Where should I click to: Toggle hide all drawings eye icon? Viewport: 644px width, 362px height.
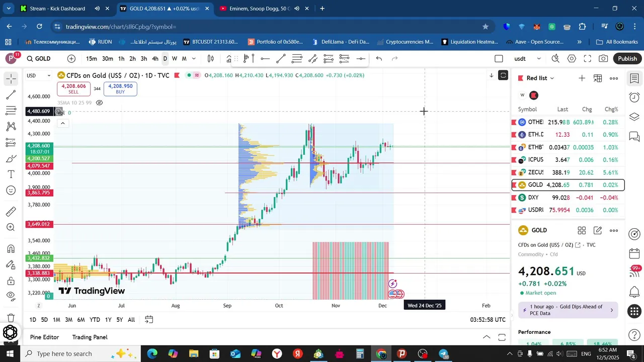(11, 297)
